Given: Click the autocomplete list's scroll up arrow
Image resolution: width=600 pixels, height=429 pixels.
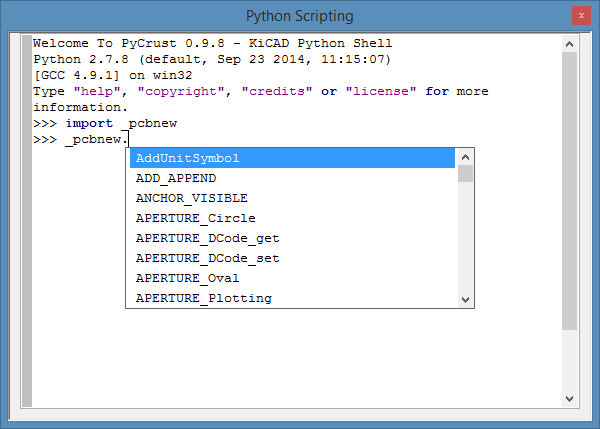Looking at the screenshot, I should click(465, 157).
